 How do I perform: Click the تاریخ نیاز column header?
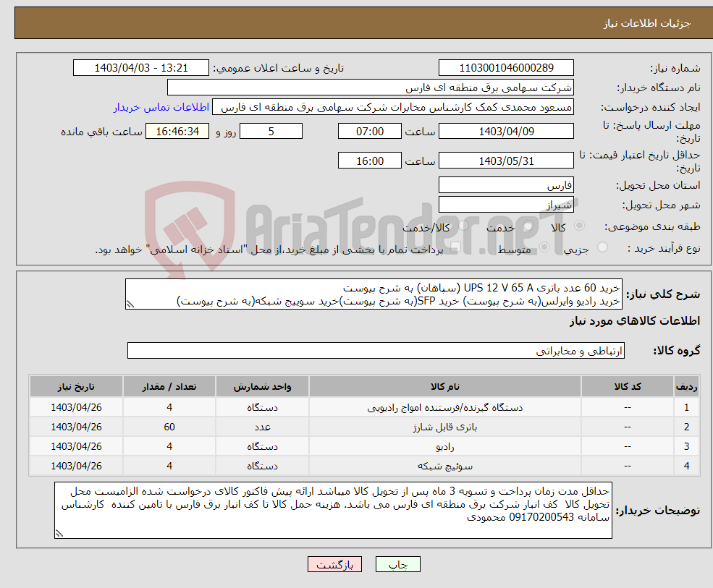[x=76, y=387]
